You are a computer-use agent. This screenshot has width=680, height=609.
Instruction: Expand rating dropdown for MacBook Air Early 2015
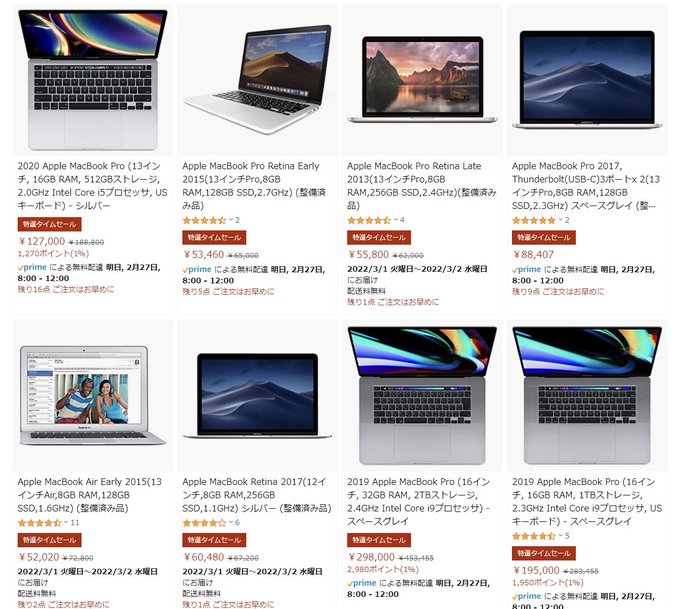(66, 522)
